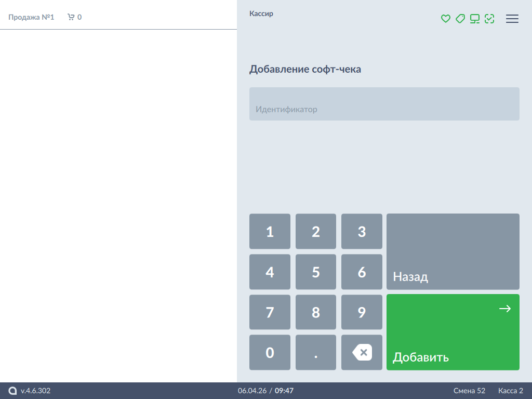Click the green heart status icon
This screenshot has height=399, width=532.
tap(445, 19)
